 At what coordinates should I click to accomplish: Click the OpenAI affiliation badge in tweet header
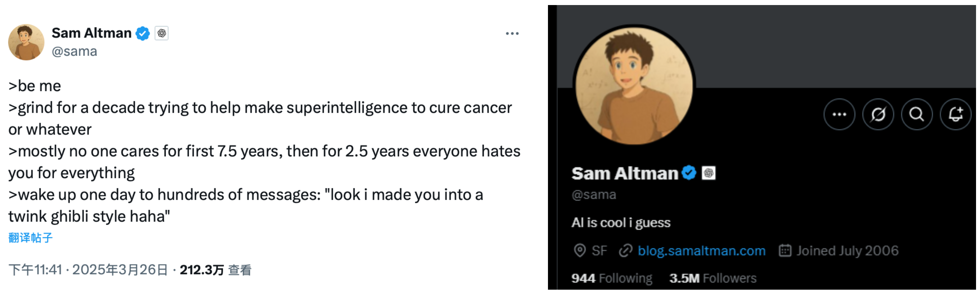[161, 34]
